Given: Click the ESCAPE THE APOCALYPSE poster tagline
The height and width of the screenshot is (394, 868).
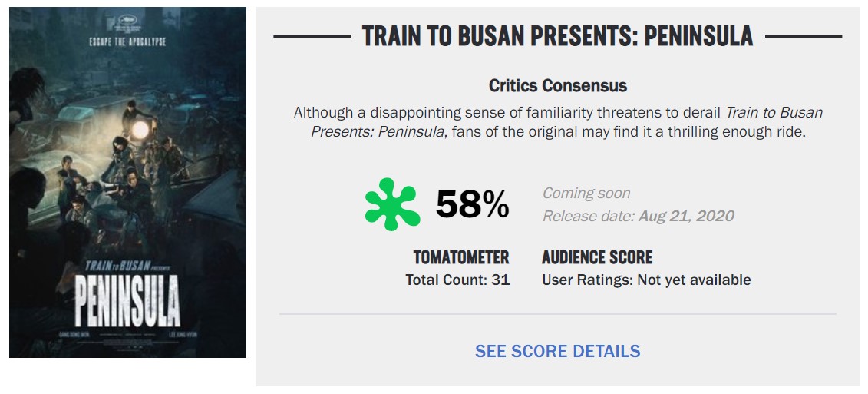Looking at the screenshot, I should [x=127, y=42].
